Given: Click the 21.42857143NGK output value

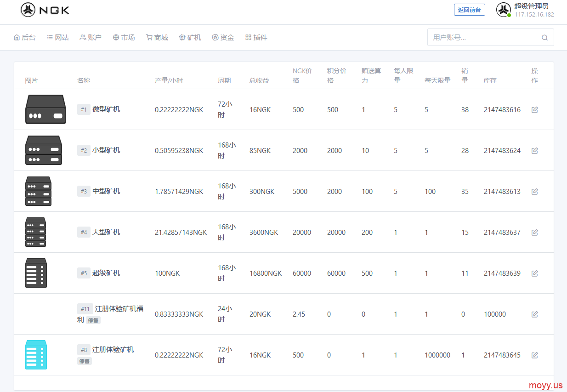Looking at the screenshot, I should tap(181, 233).
